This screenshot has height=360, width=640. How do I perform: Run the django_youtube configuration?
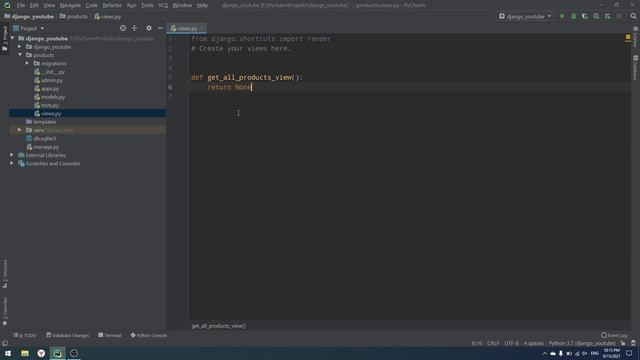pos(562,16)
